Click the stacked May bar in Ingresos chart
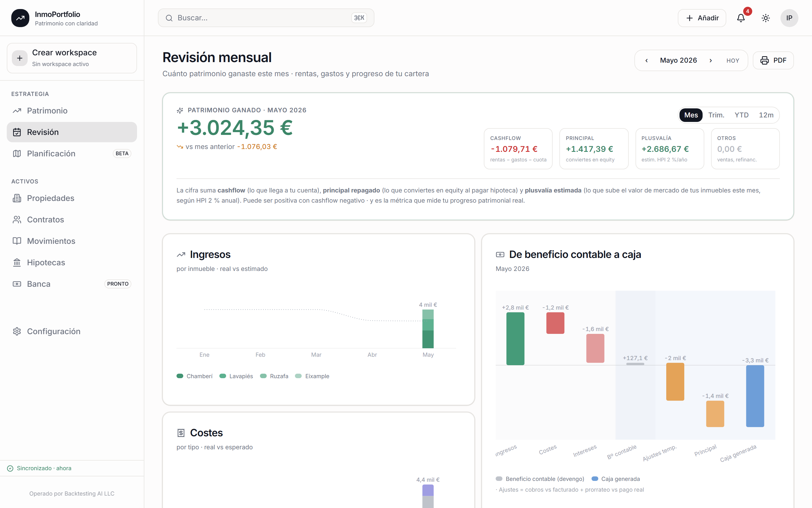The height and width of the screenshot is (508, 812). tap(428, 329)
